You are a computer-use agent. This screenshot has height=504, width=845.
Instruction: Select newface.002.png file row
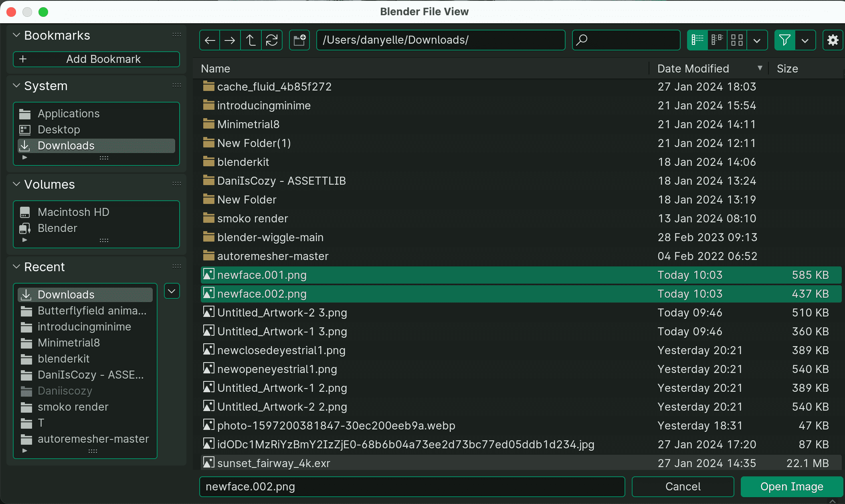click(x=521, y=294)
